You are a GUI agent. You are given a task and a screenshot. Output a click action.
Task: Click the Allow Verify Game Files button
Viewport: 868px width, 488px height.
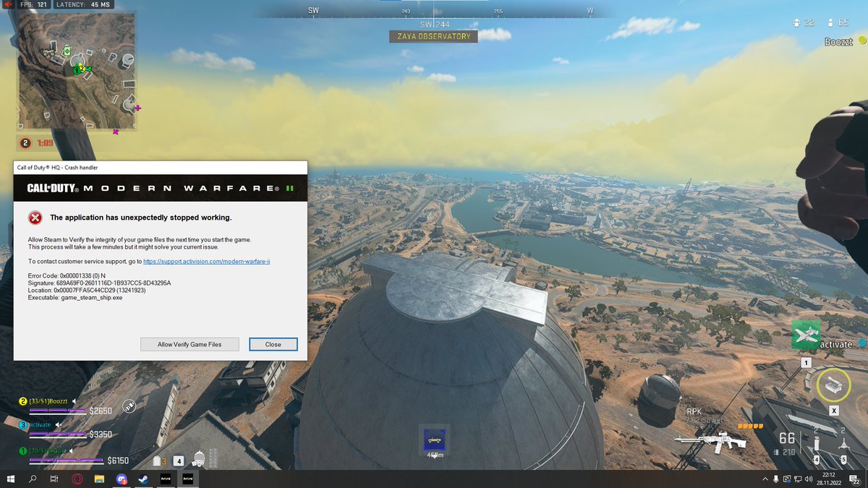pyautogui.click(x=190, y=344)
